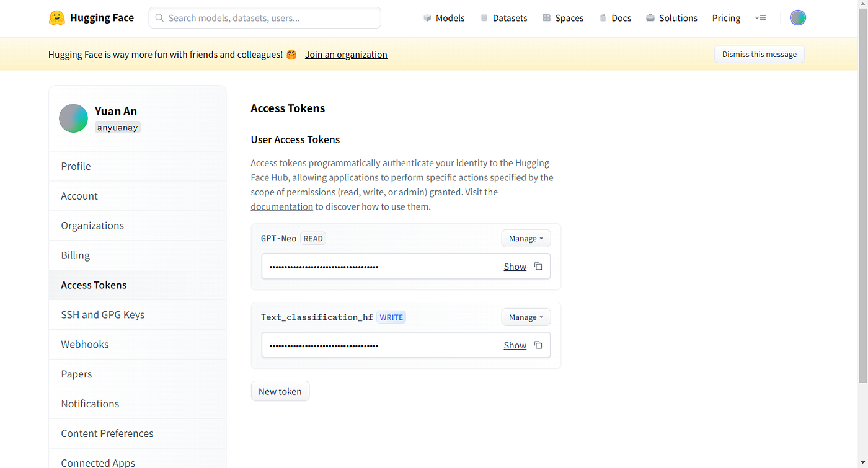
Task: Open SSH and GPG Keys settings
Action: point(102,315)
